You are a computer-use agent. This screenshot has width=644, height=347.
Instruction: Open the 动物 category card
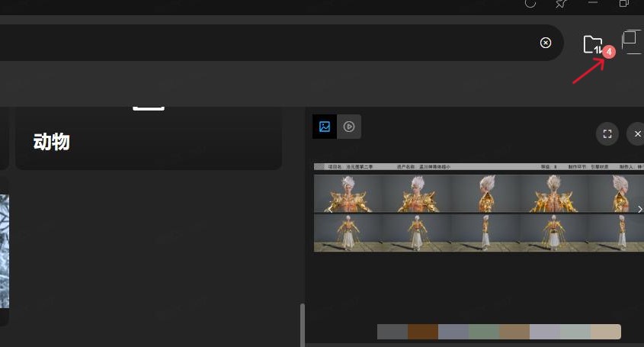[149, 139]
